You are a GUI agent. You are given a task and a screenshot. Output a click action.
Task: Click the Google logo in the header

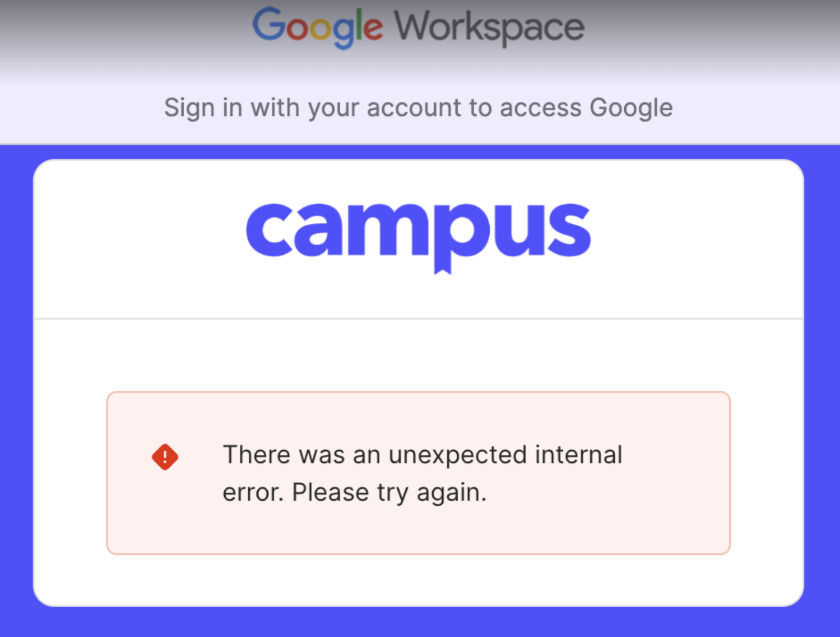click(x=317, y=27)
